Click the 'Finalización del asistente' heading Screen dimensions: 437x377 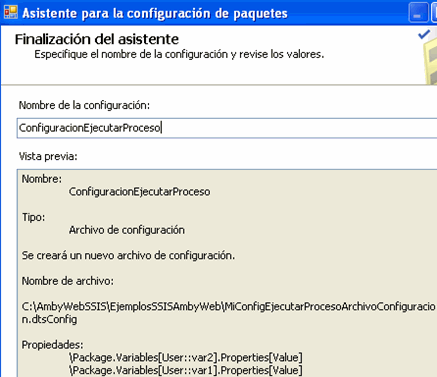click(97, 39)
